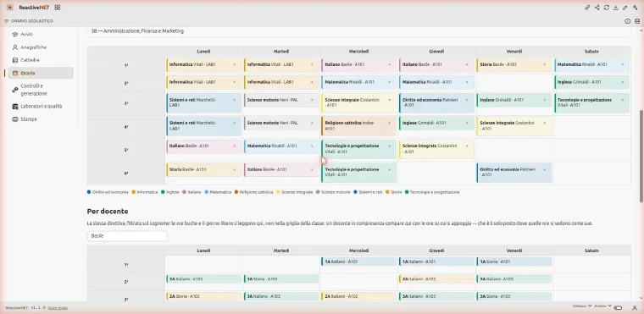
Task: Remove Sabato 1ª Matematica Rinaldi lesson
Action: pos(623,65)
